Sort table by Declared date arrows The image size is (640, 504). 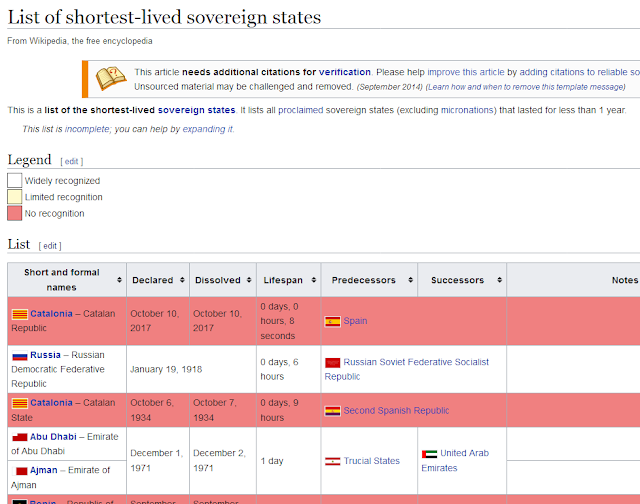(x=182, y=280)
